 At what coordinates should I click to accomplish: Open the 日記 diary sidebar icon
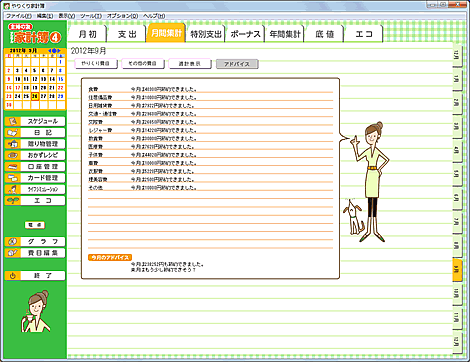coord(13,133)
